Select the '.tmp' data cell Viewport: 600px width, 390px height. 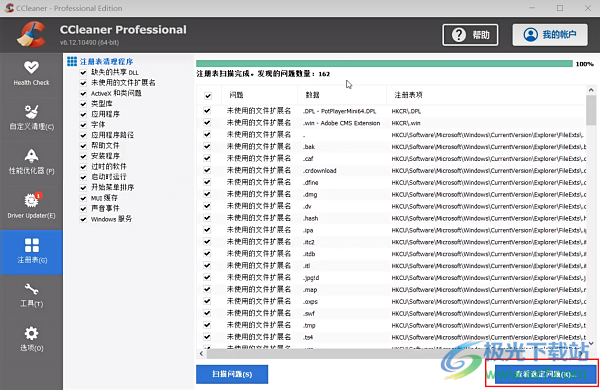click(309, 325)
